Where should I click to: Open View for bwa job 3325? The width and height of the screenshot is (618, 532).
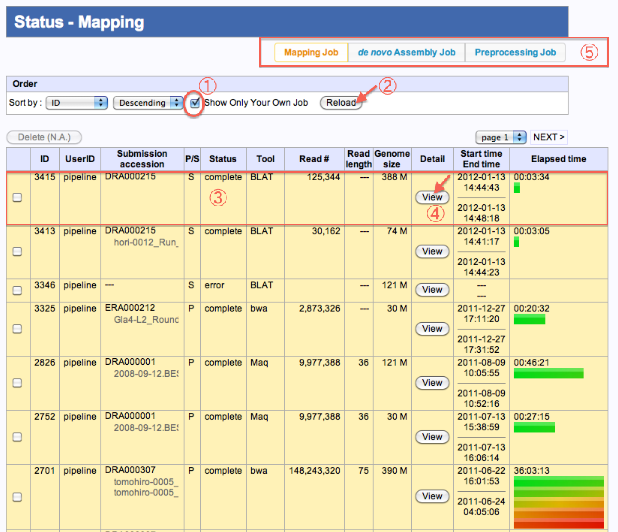[432, 329]
